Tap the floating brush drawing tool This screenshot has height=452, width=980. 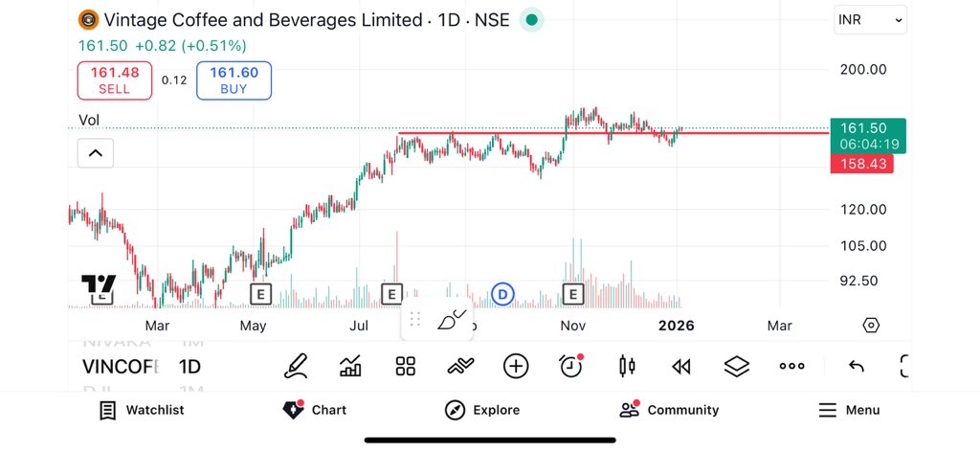click(x=452, y=320)
